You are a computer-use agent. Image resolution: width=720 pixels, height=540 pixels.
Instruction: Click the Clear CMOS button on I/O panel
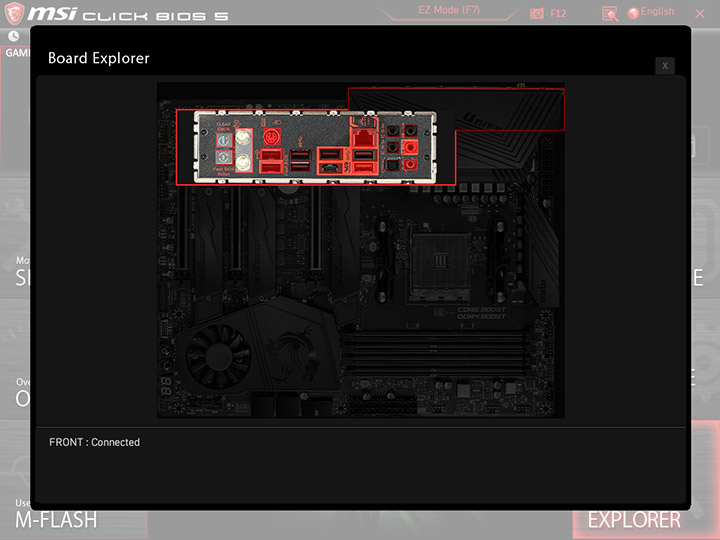click(224, 140)
